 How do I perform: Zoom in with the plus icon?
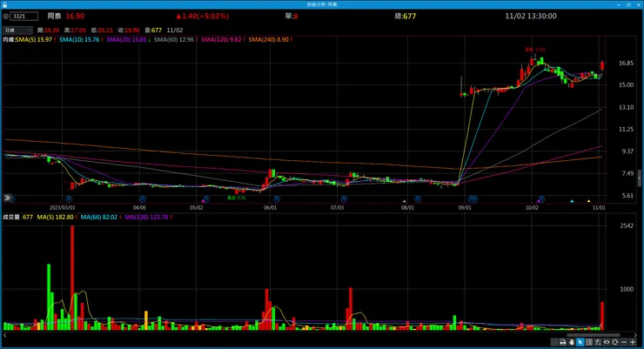[633, 342]
